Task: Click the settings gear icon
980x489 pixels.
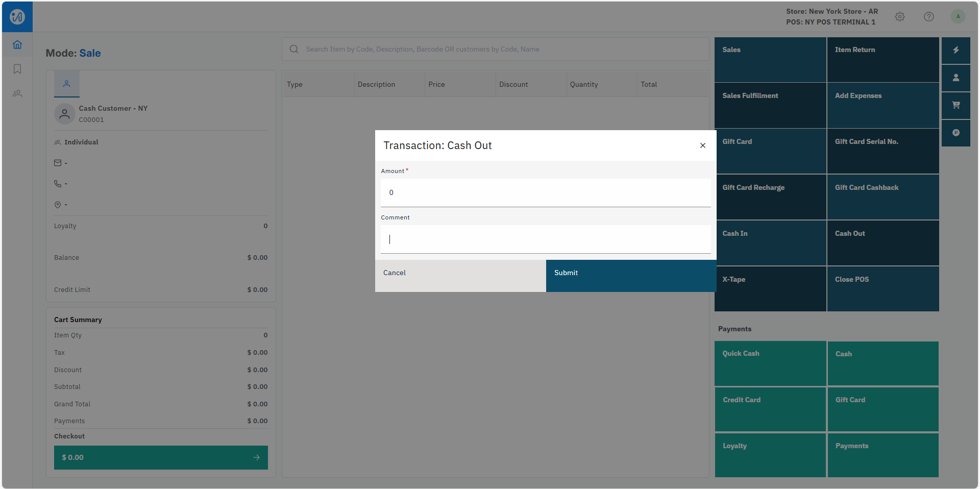Action: [x=900, y=17]
